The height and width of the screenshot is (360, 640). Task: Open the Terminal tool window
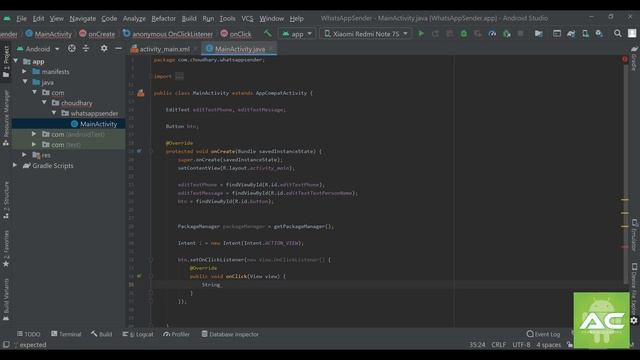pos(66,334)
